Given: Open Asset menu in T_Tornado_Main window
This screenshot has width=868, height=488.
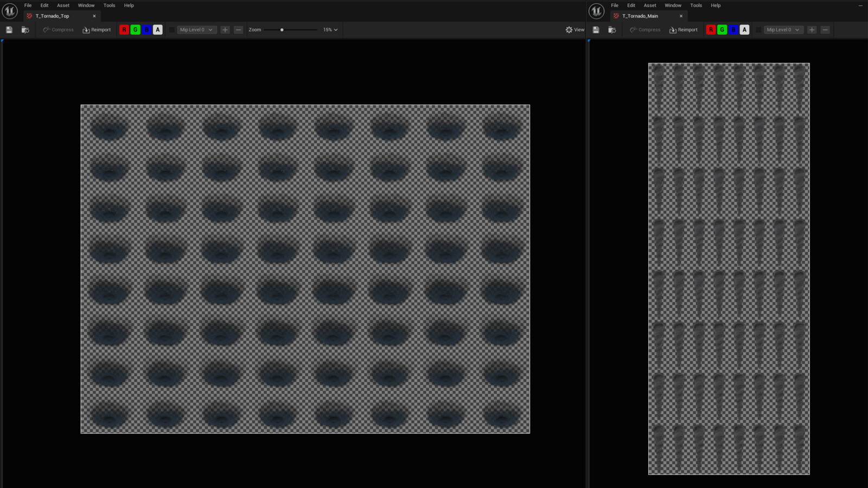Looking at the screenshot, I should point(650,5).
